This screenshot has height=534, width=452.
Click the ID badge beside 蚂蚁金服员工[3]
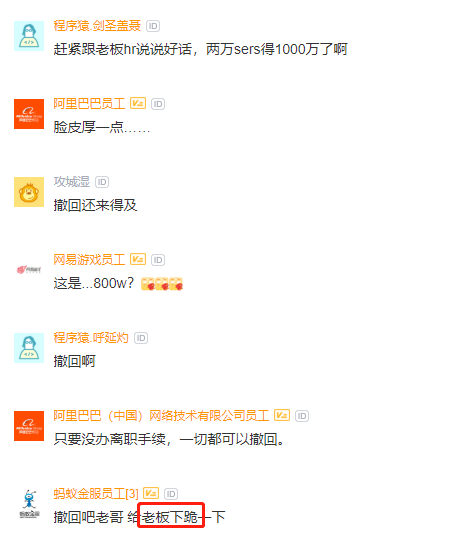point(171,494)
